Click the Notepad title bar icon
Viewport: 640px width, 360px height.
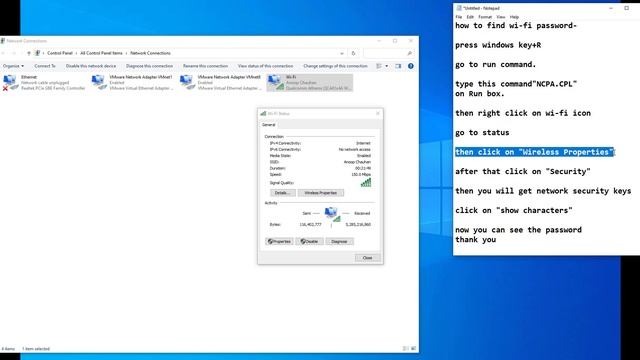(x=459, y=8)
